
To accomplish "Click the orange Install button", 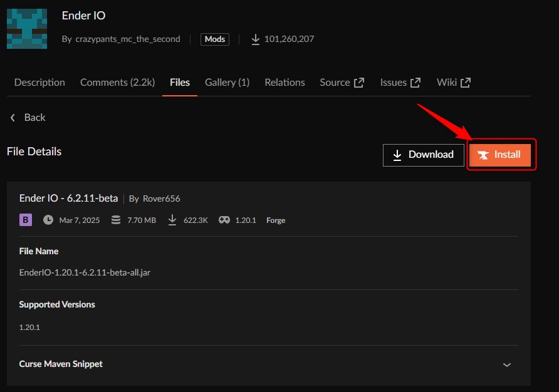I will tap(500, 155).
